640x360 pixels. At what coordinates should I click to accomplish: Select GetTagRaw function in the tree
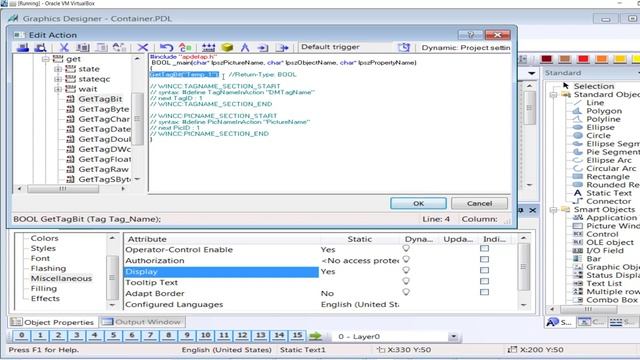tap(103, 169)
